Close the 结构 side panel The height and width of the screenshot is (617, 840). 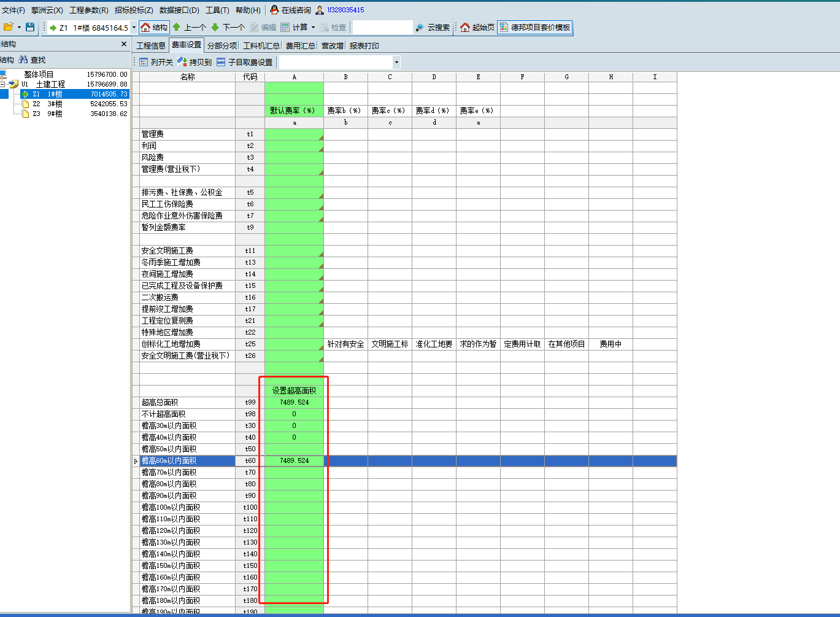[124, 44]
